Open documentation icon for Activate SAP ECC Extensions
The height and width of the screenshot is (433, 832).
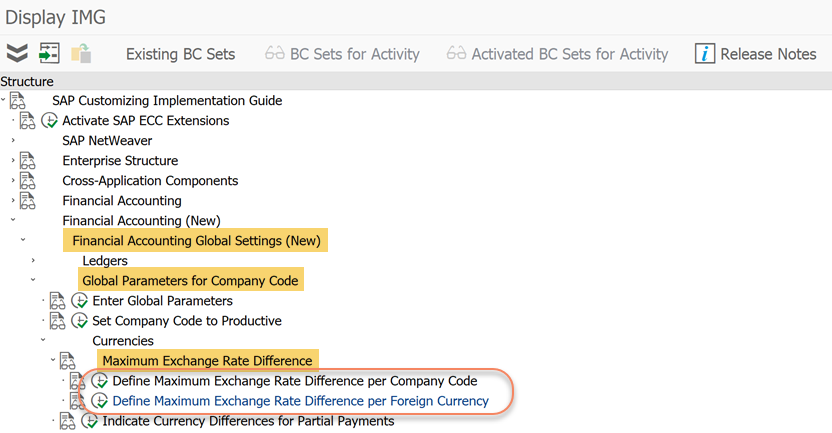point(28,121)
